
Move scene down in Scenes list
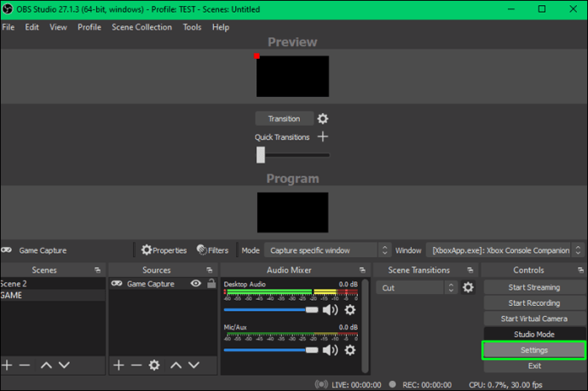64,365
